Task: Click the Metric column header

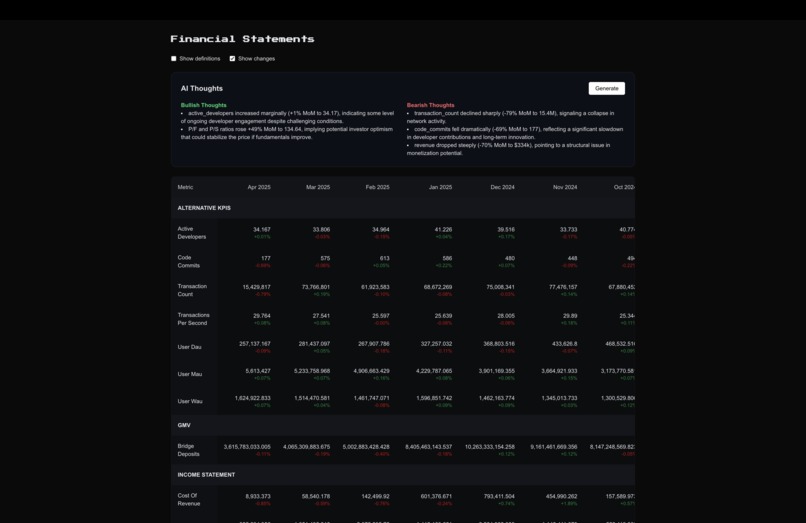Action: click(185, 187)
